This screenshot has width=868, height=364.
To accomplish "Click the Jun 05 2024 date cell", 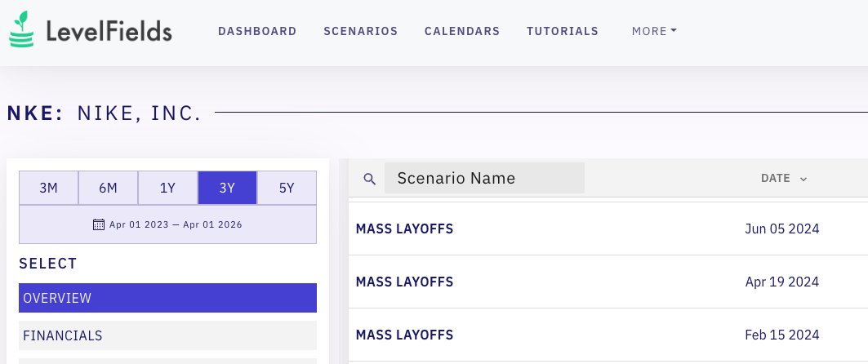I will (782, 229).
